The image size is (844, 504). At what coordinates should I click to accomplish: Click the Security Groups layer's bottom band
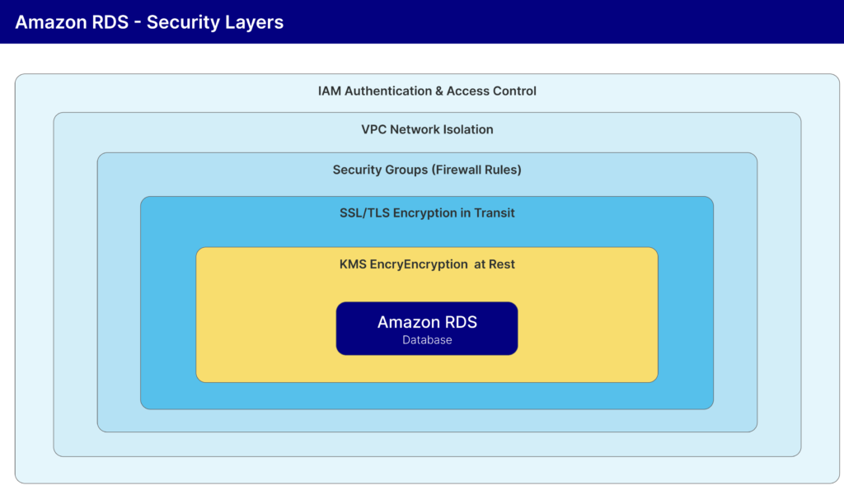pos(427,420)
